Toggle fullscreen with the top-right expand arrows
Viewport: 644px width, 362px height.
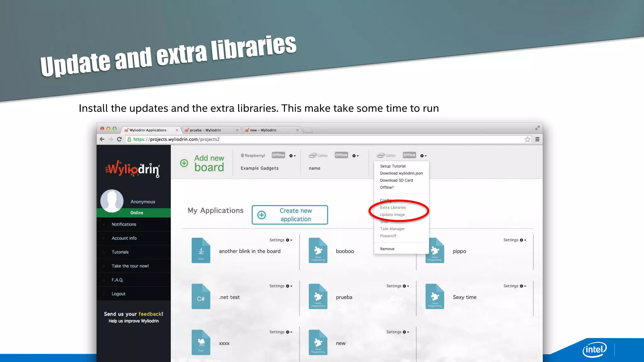[537, 128]
